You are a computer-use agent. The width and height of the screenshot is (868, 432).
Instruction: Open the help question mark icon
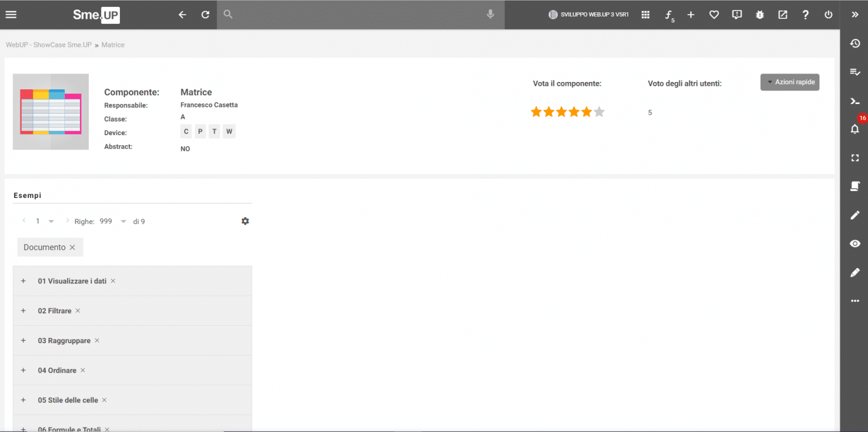tap(806, 15)
